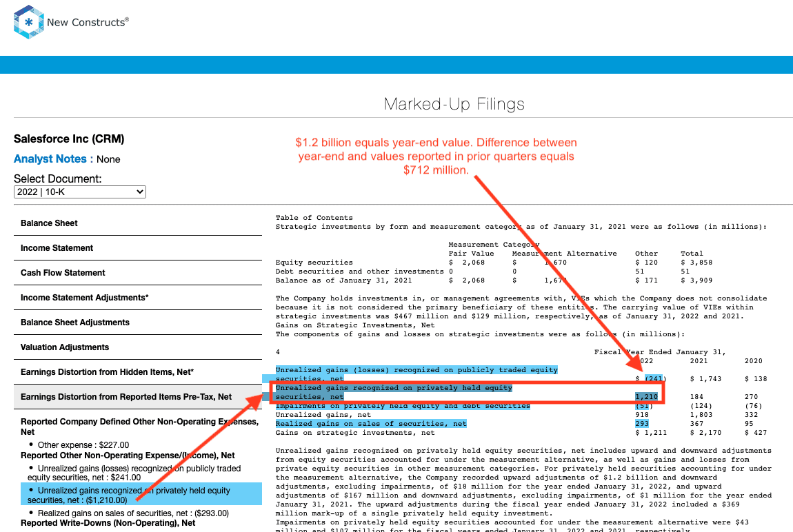
Task: Click highlighted value 1,210 in filing table
Action: pos(646,397)
